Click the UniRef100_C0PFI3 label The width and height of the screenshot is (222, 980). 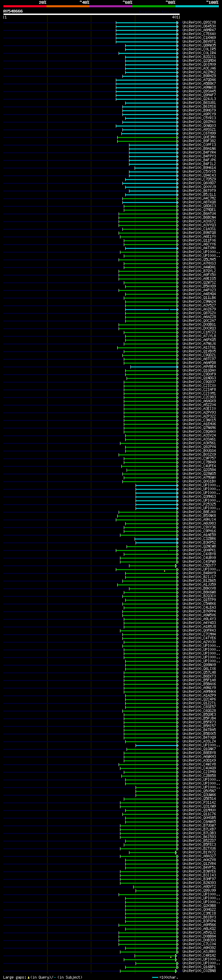[199, 145]
